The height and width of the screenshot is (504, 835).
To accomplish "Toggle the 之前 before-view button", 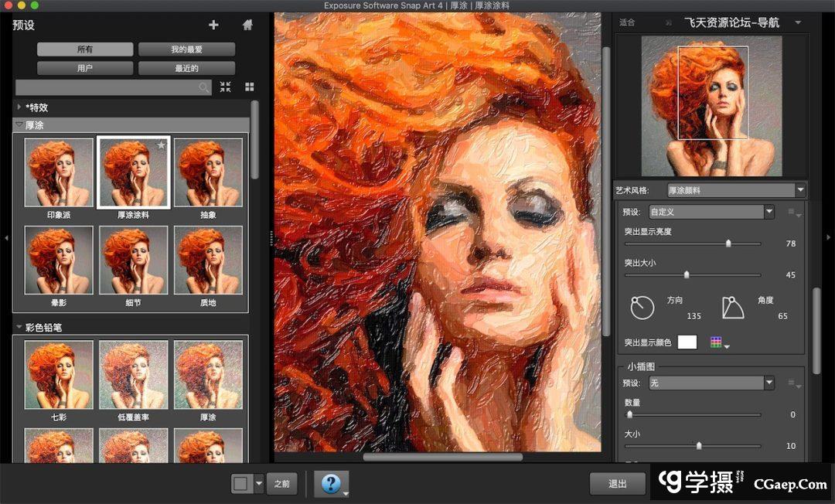I will pyautogui.click(x=282, y=484).
